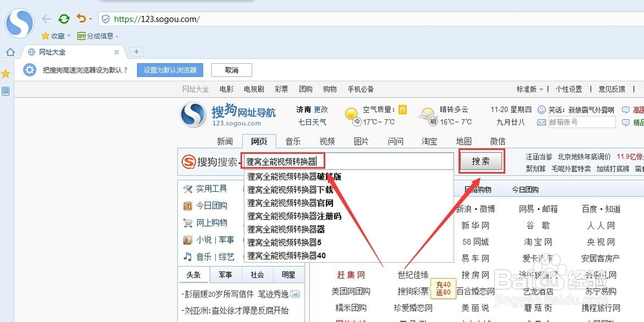Select the 新闻 search tab
This screenshot has height=322, width=644.
[225, 141]
